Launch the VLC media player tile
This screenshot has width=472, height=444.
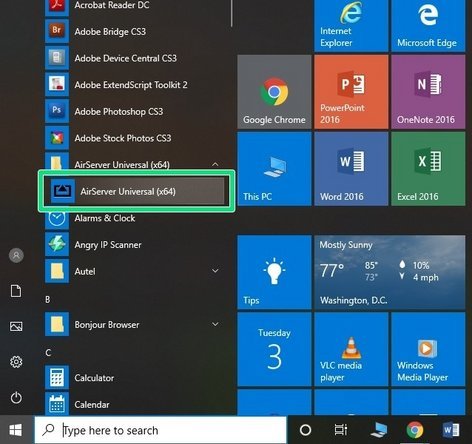click(351, 349)
